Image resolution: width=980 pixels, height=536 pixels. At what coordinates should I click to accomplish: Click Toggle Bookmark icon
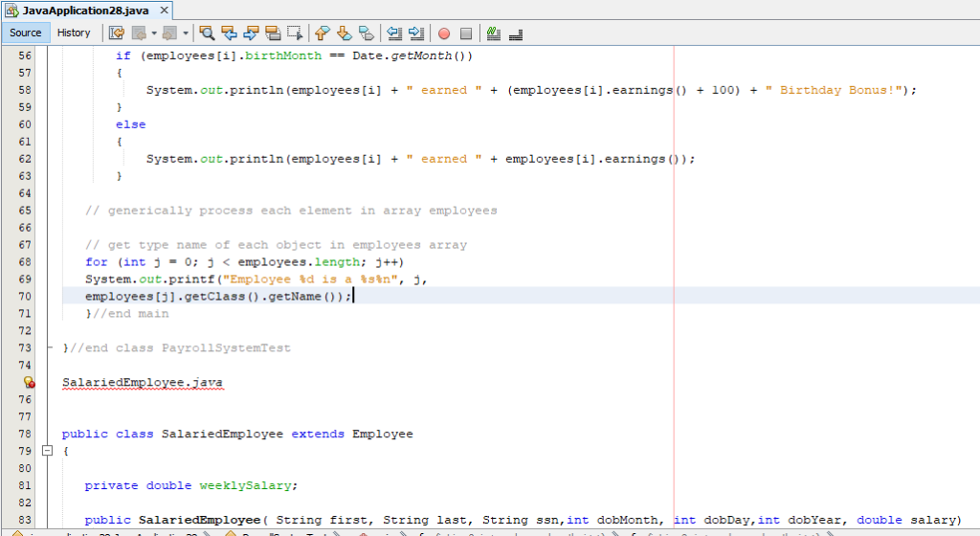[x=367, y=33]
